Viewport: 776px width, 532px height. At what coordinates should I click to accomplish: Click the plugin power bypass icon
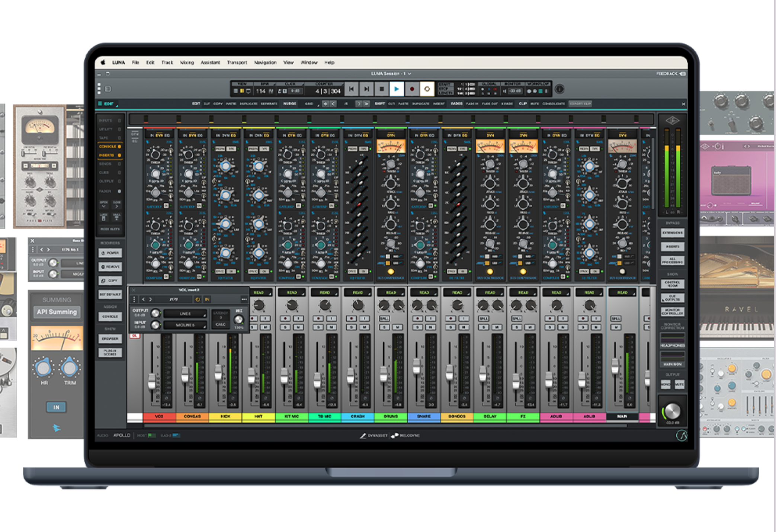198,299
